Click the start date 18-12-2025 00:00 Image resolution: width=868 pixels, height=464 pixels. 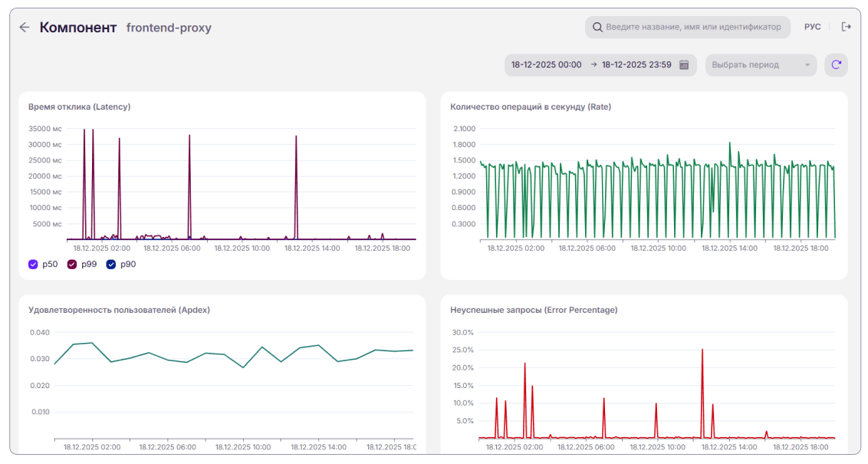coord(547,64)
